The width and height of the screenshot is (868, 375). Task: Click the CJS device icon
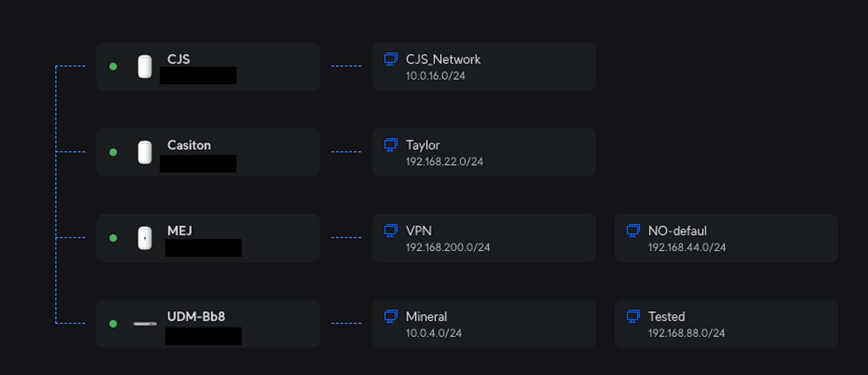tap(145, 66)
